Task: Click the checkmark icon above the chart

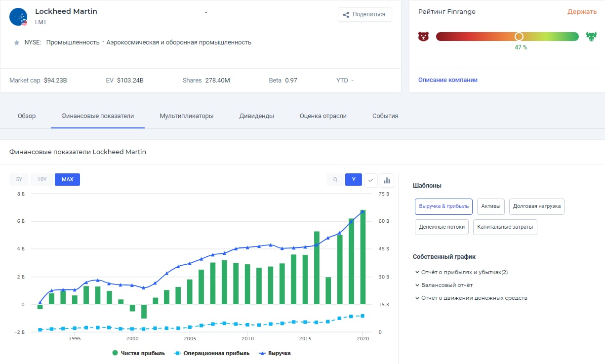Action: (371, 180)
